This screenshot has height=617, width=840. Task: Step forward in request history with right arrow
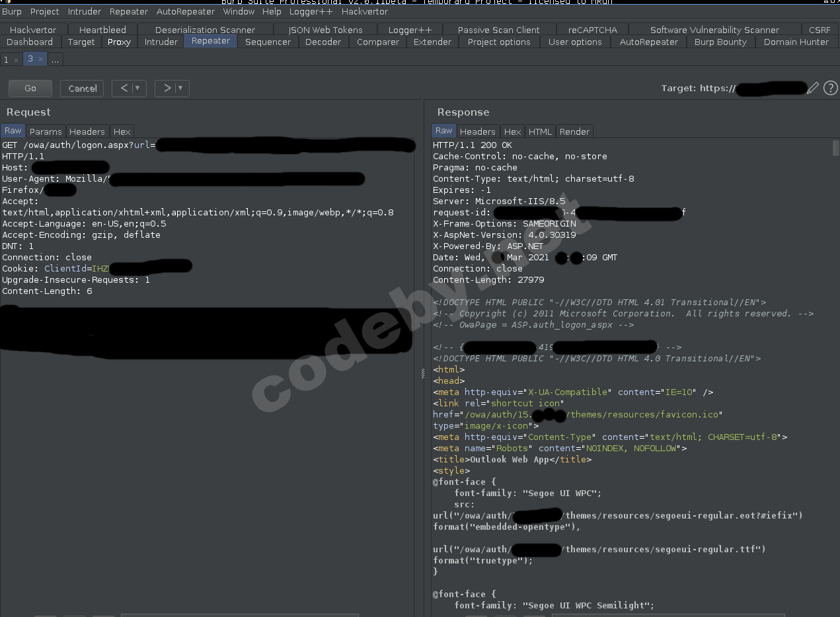tap(166, 88)
